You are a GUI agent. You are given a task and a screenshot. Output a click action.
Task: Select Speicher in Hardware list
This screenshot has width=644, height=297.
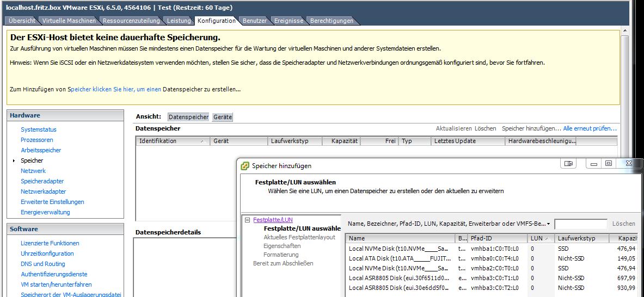(x=32, y=161)
